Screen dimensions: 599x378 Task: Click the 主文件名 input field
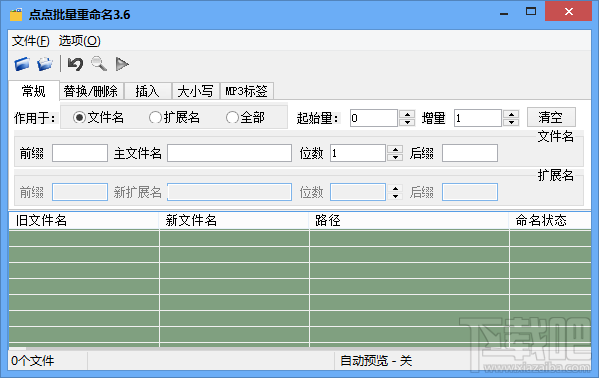[x=230, y=153]
